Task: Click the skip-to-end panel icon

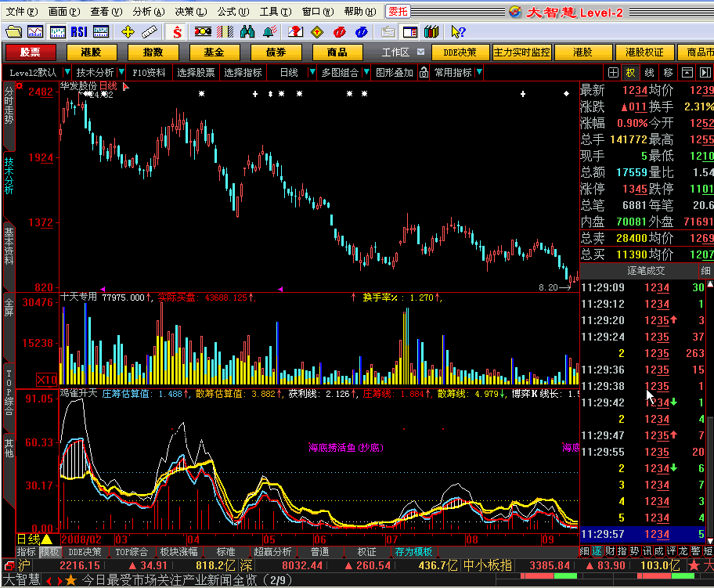Action: pyautogui.click(x=705, y=72)
